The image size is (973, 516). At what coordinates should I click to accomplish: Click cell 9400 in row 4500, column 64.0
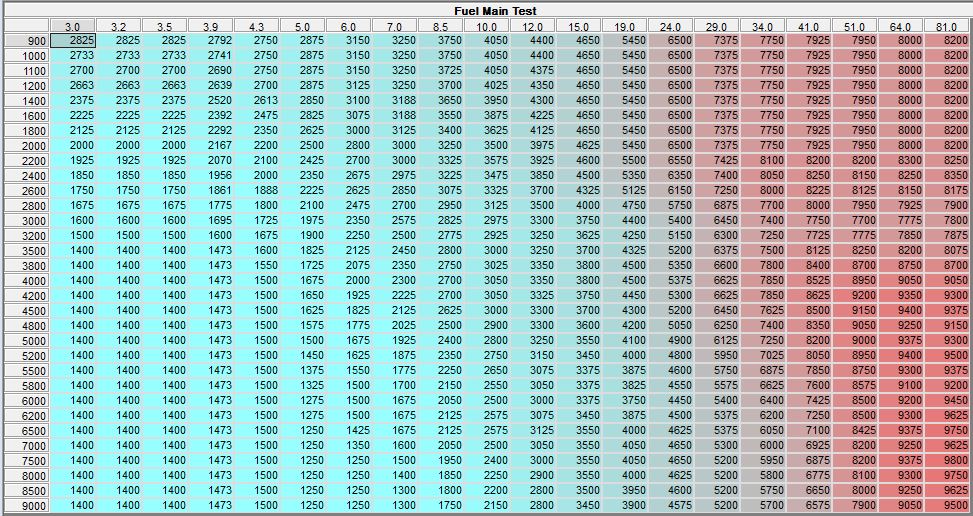900,310
